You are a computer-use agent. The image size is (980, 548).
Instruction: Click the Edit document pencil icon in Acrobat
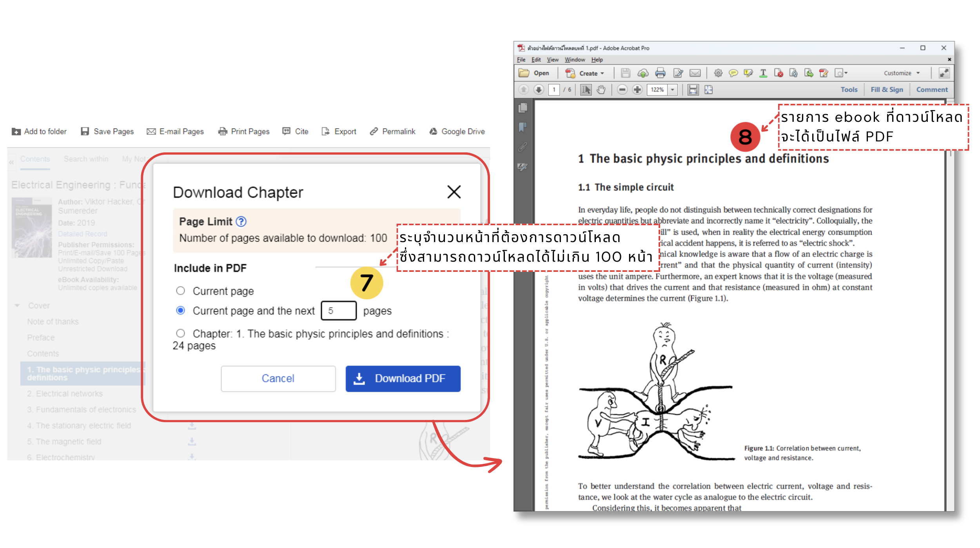[x=678, y=73]
